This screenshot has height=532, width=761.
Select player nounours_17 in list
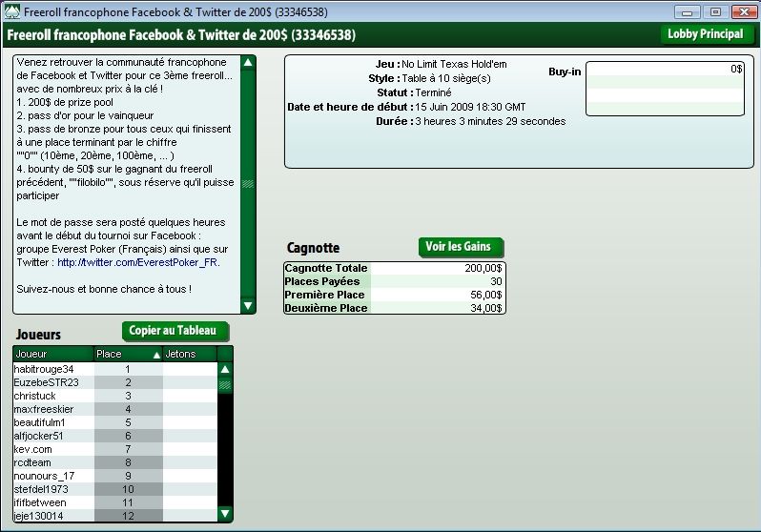[x=115, y=476]
